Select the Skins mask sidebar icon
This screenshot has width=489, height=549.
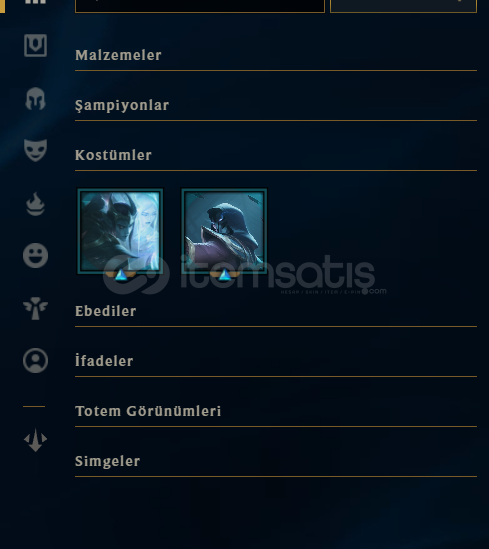[35, 150]
